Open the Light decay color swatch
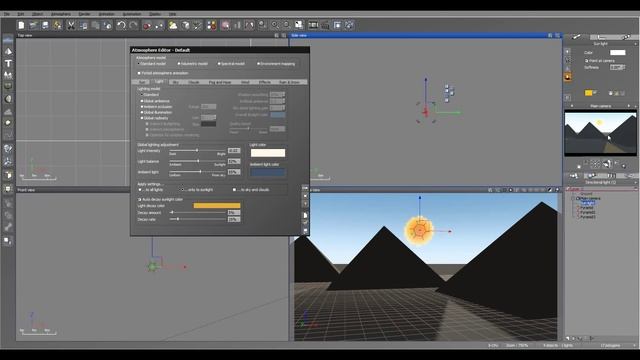640x360 pixels. (x=217, y=206)
